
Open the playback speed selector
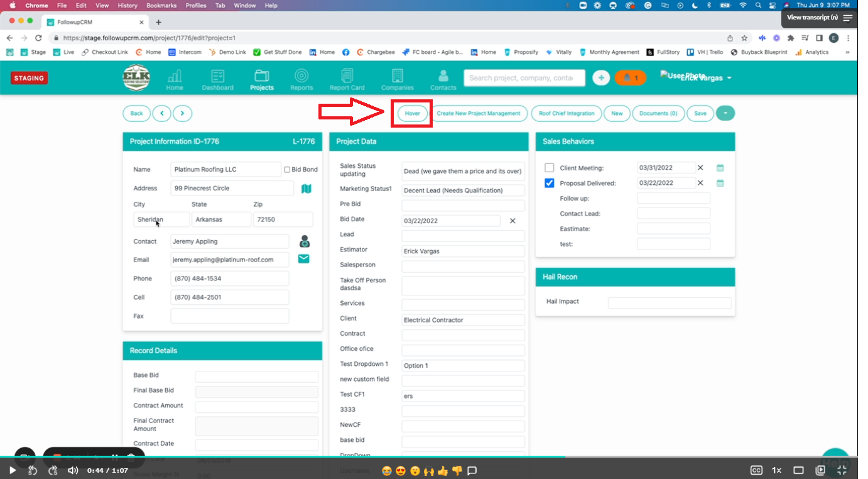(x=776, y=470)
